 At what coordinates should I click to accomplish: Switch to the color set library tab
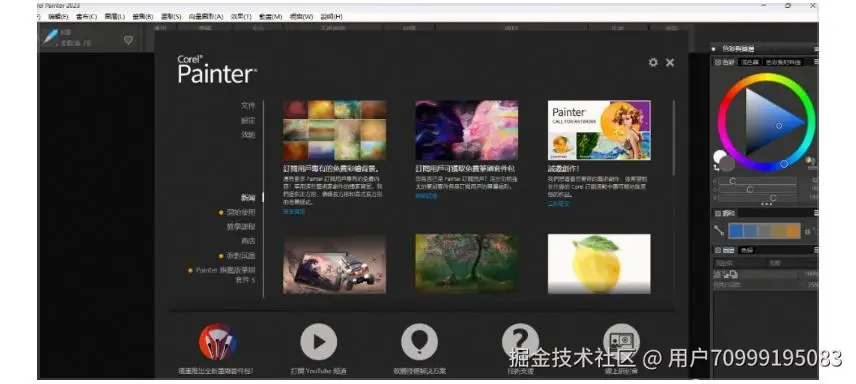click(782, 62)
